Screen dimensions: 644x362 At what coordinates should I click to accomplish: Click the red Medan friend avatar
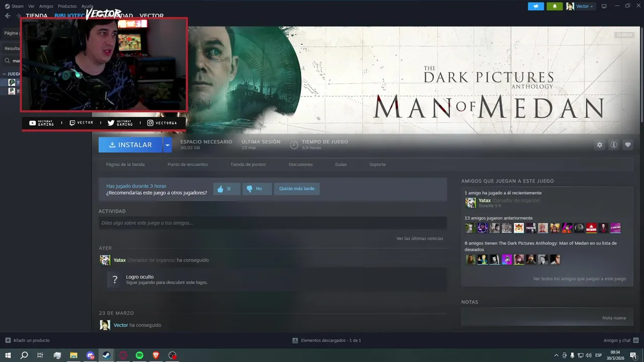pyautogui.click(x=591, y=228)
